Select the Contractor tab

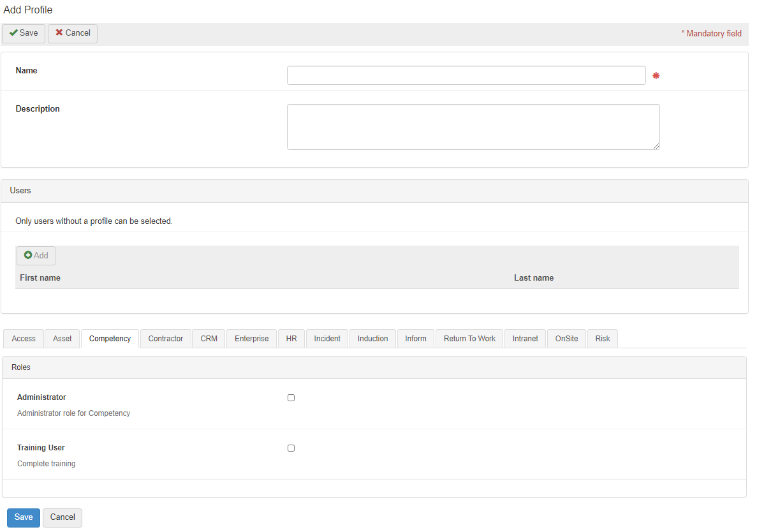coord(166,339)
